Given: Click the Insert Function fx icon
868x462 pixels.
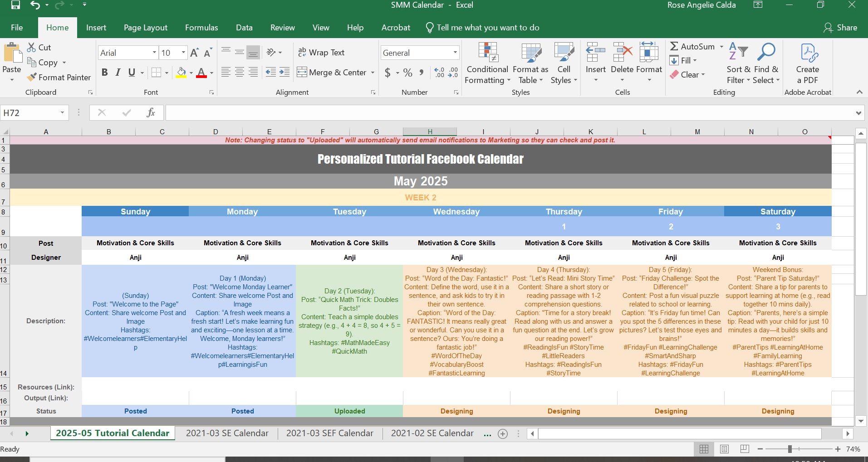Looking at the screenshot, I should 151,113.
